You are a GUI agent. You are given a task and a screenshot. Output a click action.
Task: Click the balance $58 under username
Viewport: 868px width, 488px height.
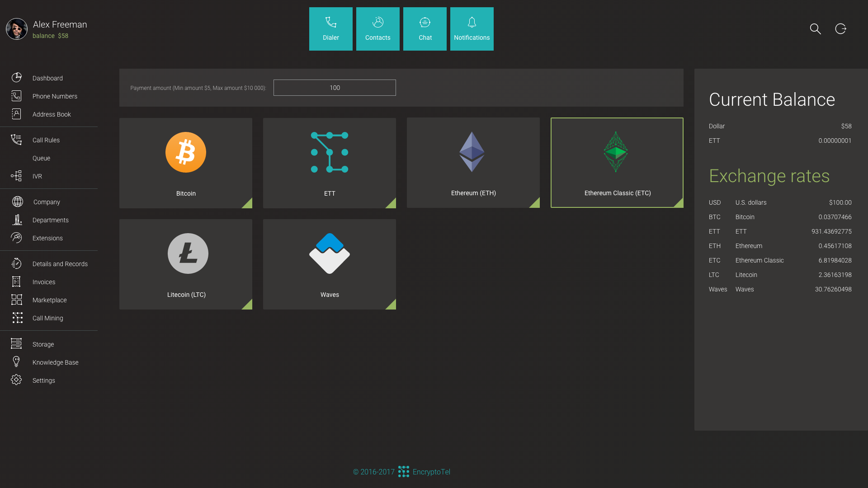tap(50, 36)
